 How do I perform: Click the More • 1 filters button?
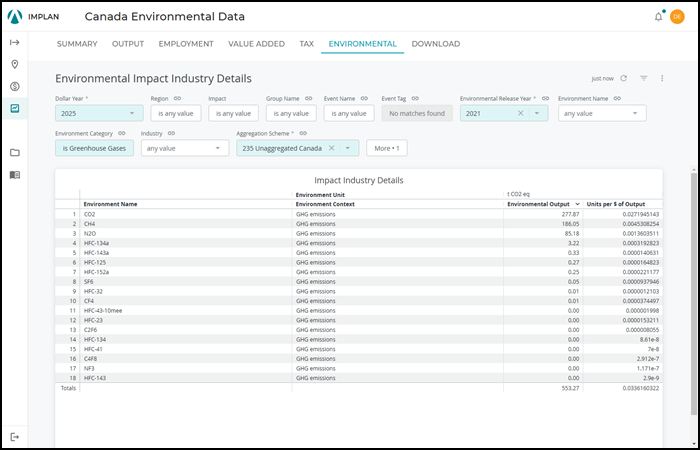coord(387,148)
